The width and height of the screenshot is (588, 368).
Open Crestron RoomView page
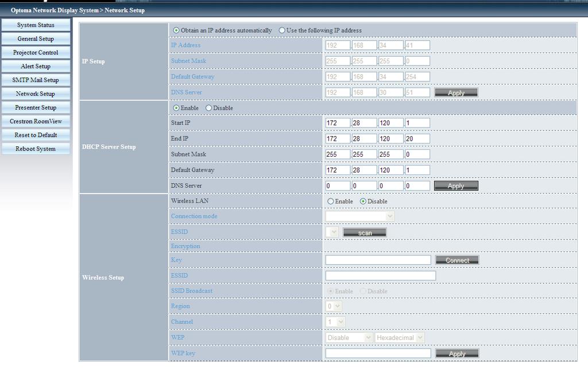[36, 121]
